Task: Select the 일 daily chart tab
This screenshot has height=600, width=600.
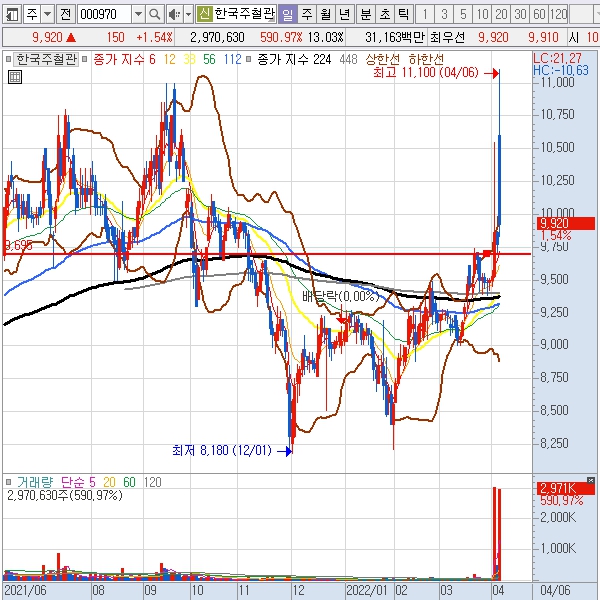Action: click(287, 15)
